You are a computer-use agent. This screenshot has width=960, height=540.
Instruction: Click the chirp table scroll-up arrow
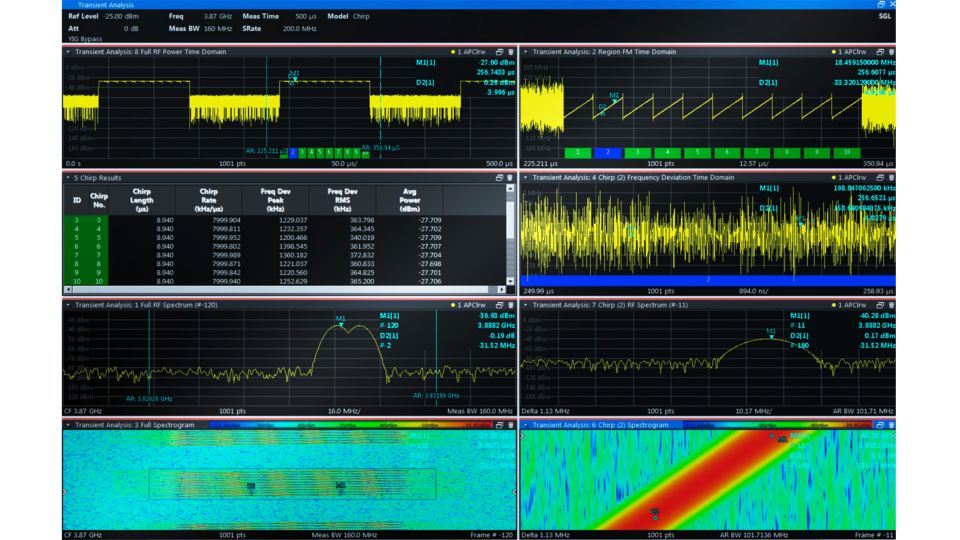tap(510, 189)
